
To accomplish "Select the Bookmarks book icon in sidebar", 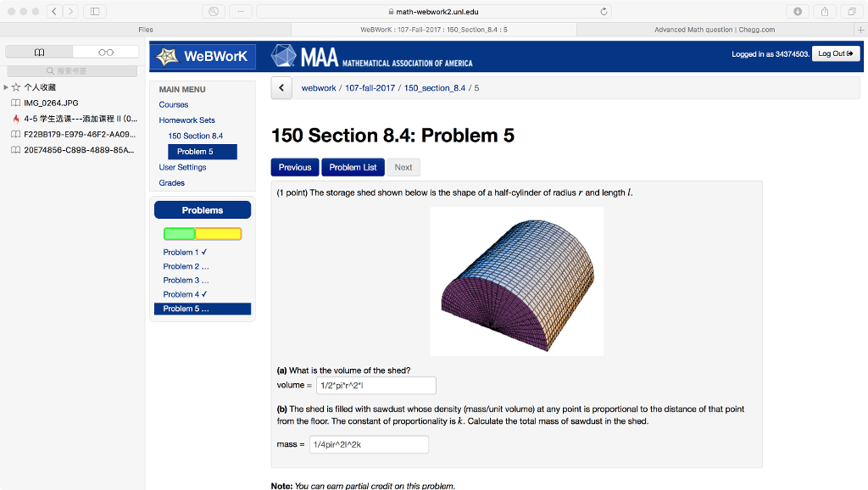I will click(39, 51).
